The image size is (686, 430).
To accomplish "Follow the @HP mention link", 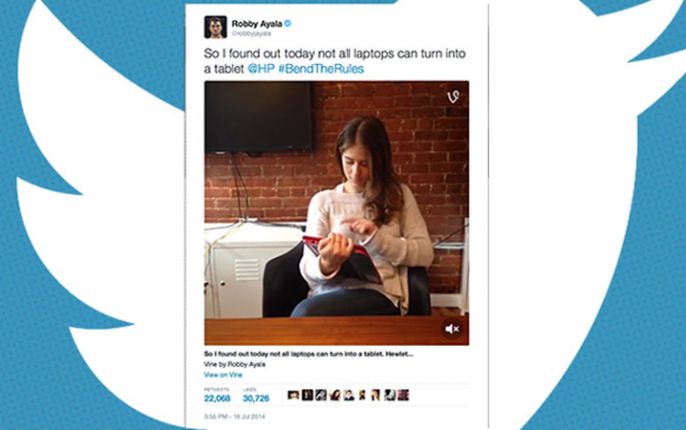I will click(x=261, y=69).
